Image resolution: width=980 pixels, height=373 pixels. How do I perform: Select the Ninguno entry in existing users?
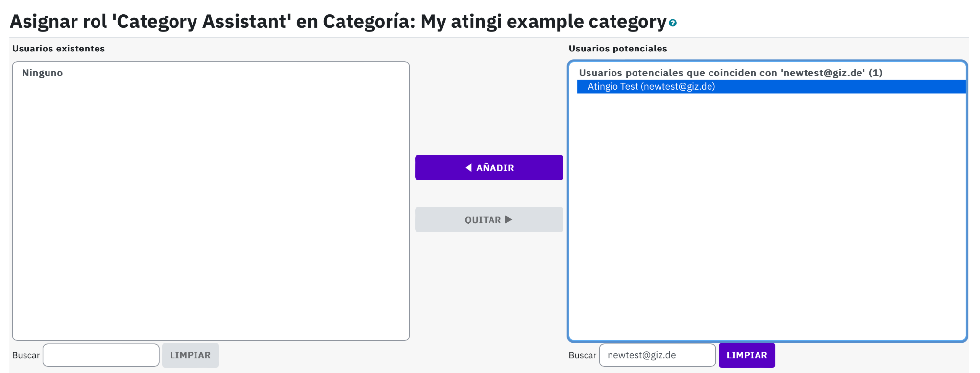(43, 73)
